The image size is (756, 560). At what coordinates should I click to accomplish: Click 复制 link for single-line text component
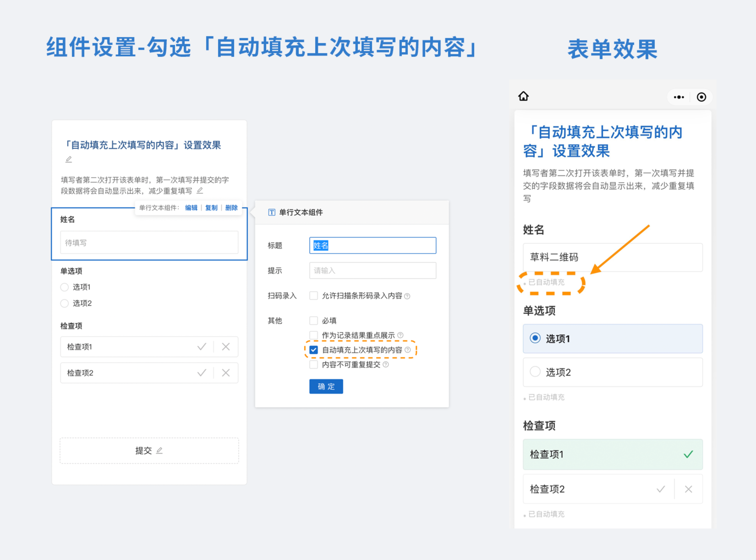(x=211, y=208)
